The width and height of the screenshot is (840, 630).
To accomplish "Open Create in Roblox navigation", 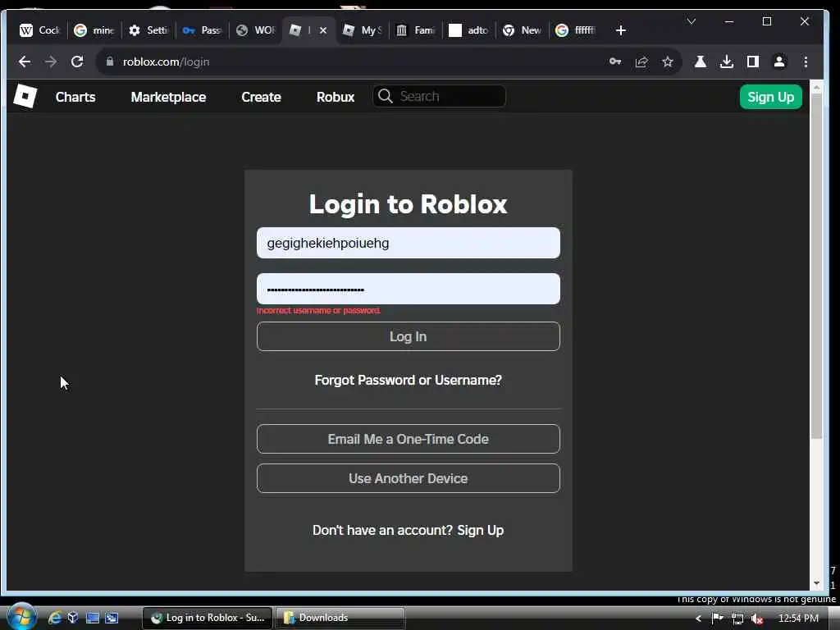I will tap(261, 97).
